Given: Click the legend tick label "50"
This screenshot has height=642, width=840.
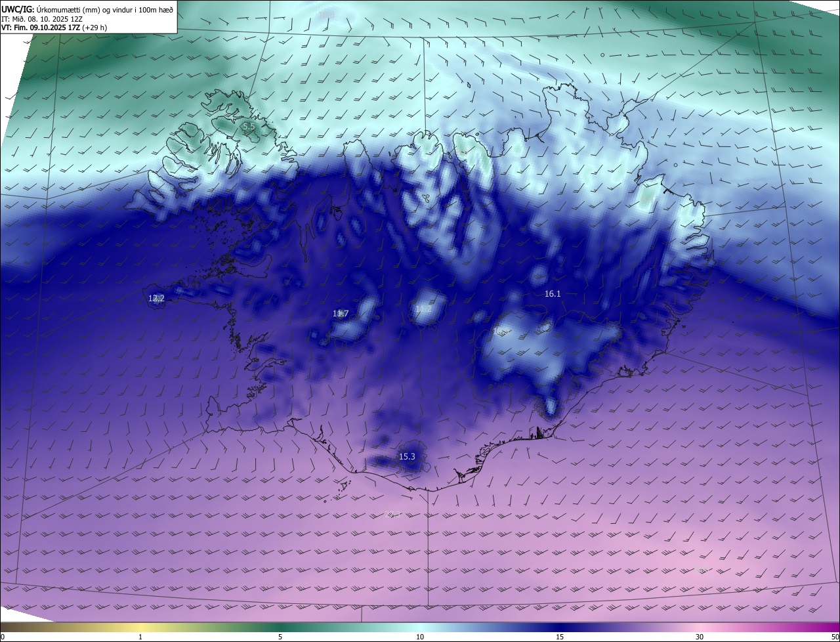Looking at the screenshot, I should coord(835,637).
